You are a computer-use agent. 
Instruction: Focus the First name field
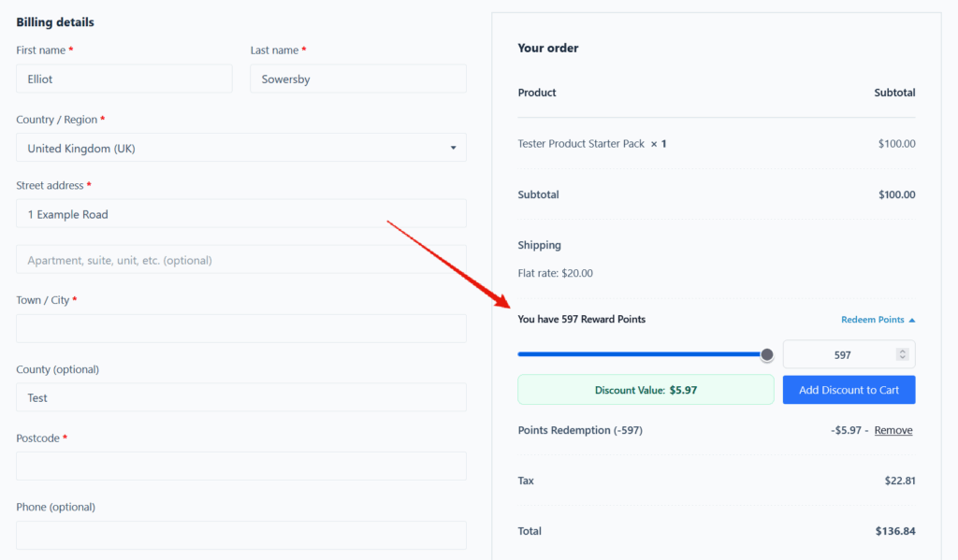[123, 79]
